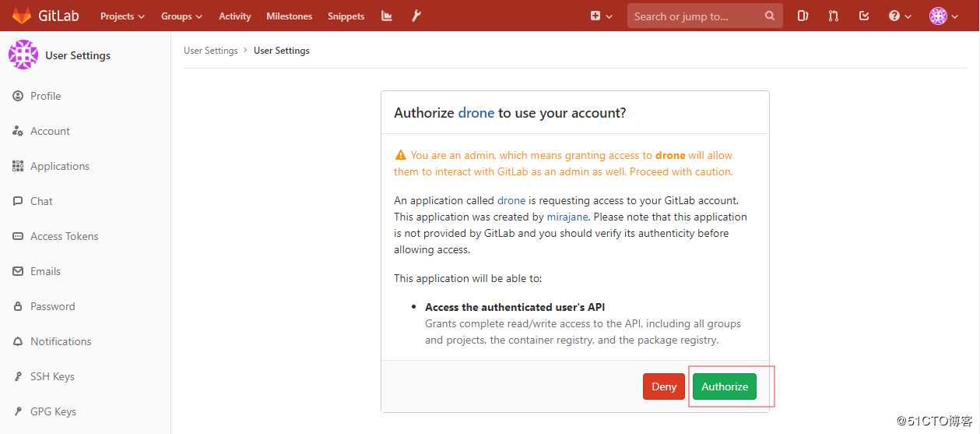Click the GitLab fox logo
Screen dimensions: 980x434
pyautogui.click(x=22, y=16)
